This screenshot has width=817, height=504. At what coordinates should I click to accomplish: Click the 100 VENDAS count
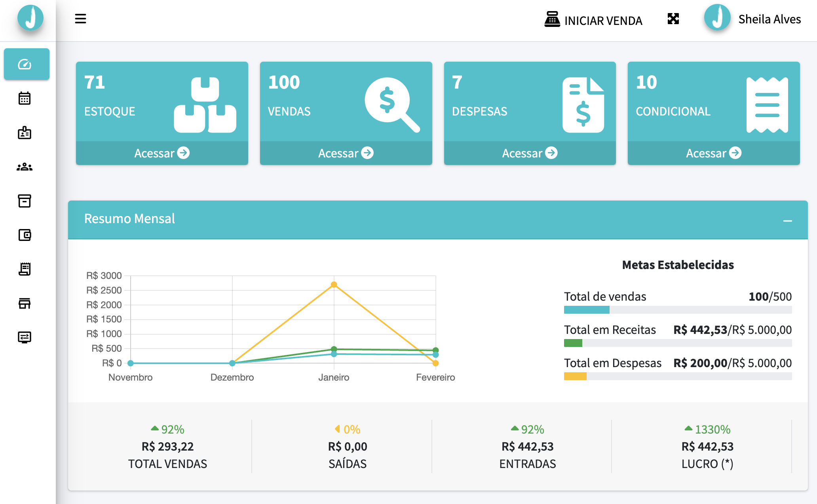click(x=284, y=82)
